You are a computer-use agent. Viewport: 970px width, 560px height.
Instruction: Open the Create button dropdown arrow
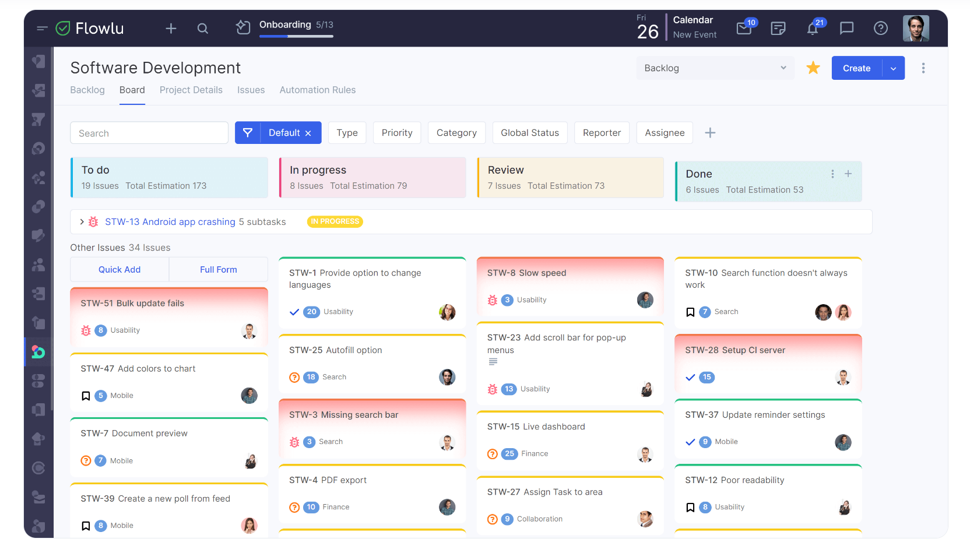(894, 68)
